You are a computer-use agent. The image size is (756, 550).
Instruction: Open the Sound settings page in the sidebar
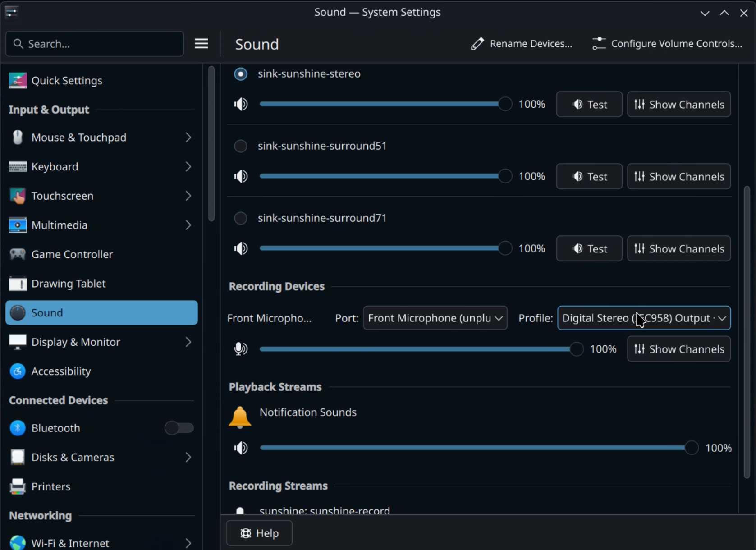pyautogui.click(x=101, y=313)
